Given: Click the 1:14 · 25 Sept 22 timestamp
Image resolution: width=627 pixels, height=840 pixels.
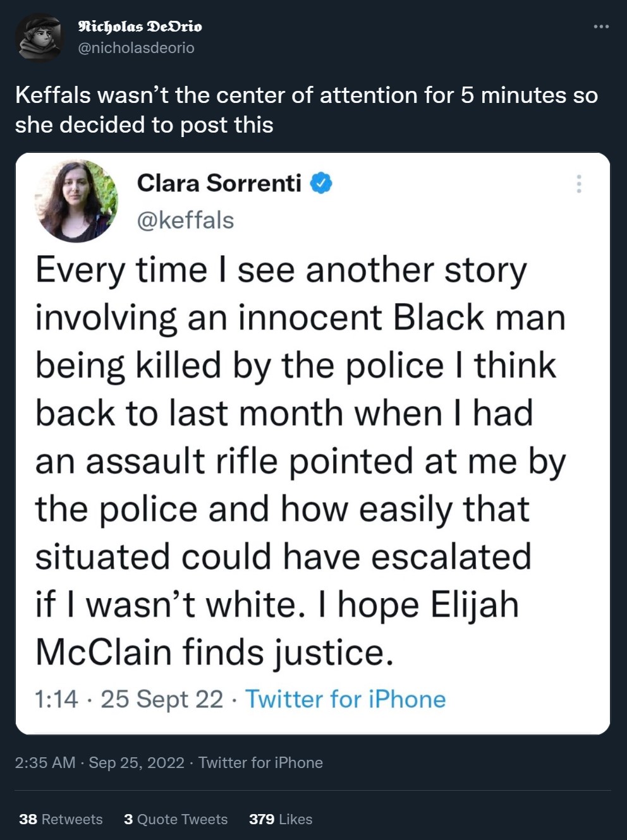Looking at the screenshot, I should point(128,699).
